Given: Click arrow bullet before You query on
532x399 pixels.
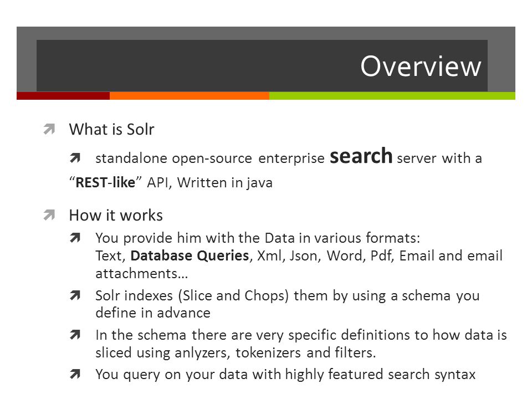Looking at the screenshot, I should 75,374.
